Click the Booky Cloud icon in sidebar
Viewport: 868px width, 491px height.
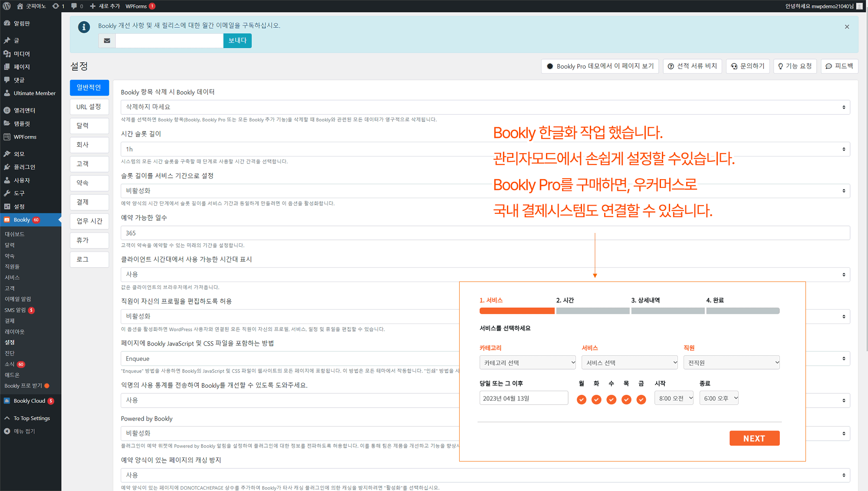point(7,401)
